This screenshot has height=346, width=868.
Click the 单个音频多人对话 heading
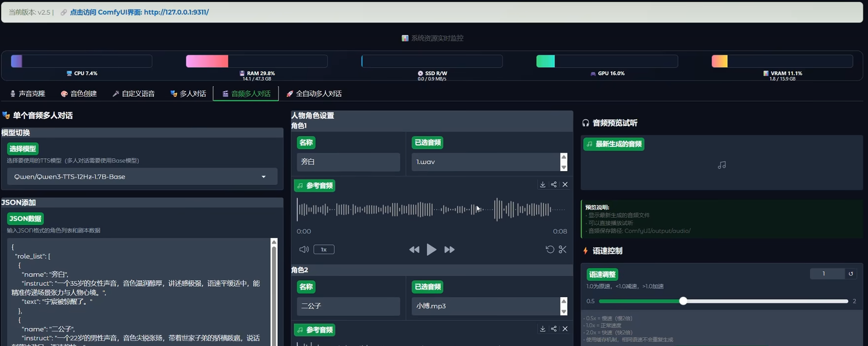[38, 116]
